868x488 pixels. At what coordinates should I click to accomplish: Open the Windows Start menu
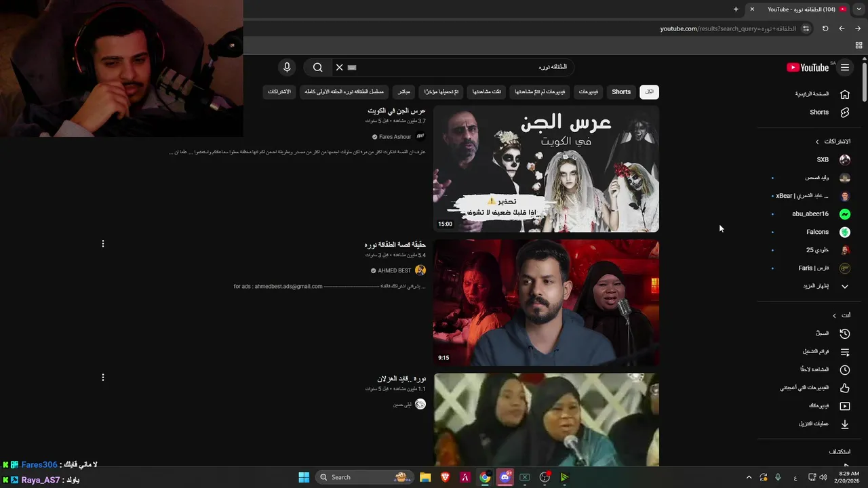click(304, 477)
